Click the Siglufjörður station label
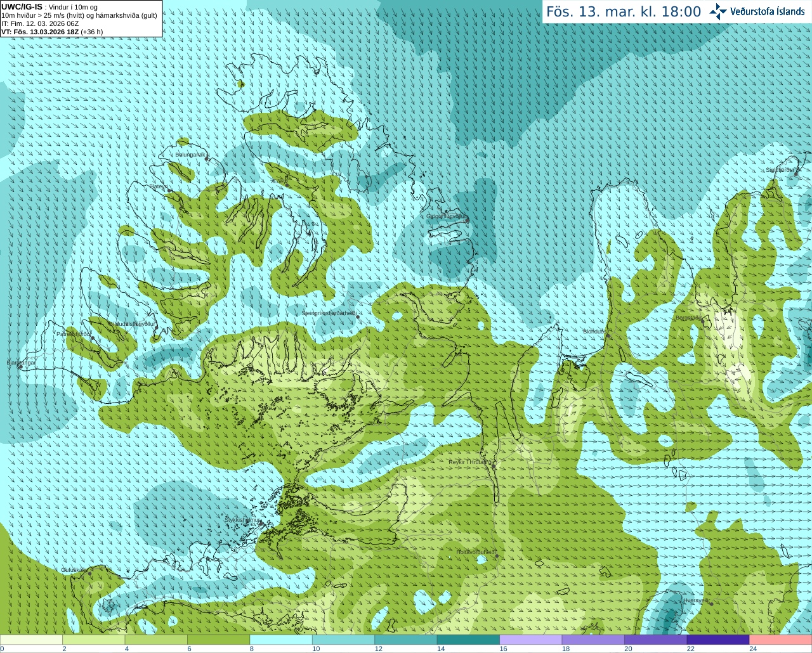 [782, 170]
